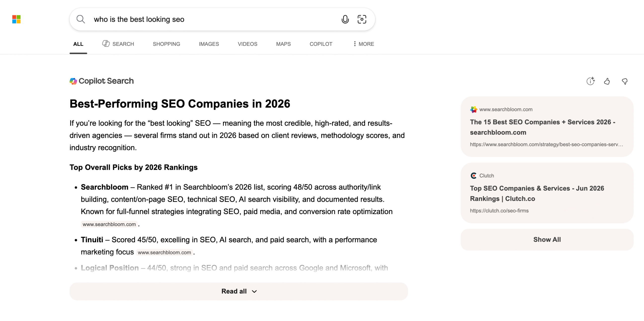Click the Clutch favicon in source card
The height and width of the screenshot is (321, 644).
click(474, 176)
